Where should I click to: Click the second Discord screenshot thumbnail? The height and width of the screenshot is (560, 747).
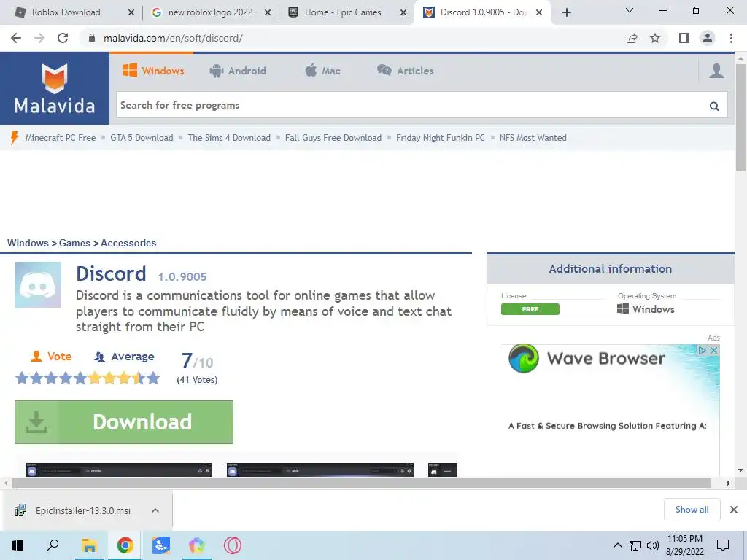tap(320, 470)
